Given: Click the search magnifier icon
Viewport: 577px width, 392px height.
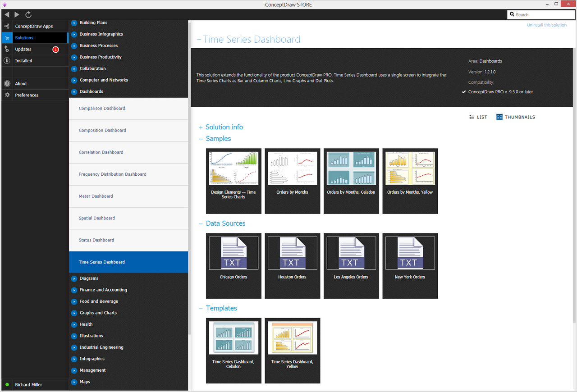Looking at the screenshot, I should point(512,14).
